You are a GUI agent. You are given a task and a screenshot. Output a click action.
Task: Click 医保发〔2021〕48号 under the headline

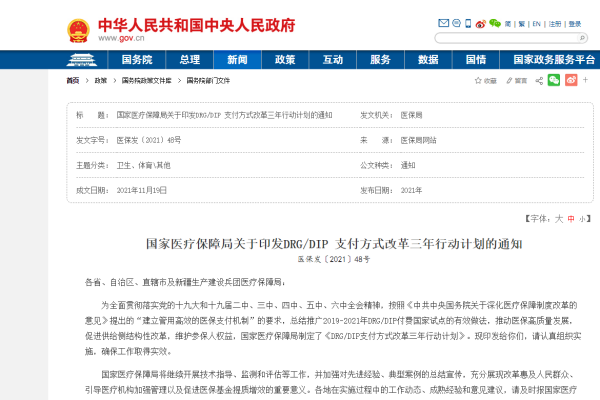(x=334, y=259)
